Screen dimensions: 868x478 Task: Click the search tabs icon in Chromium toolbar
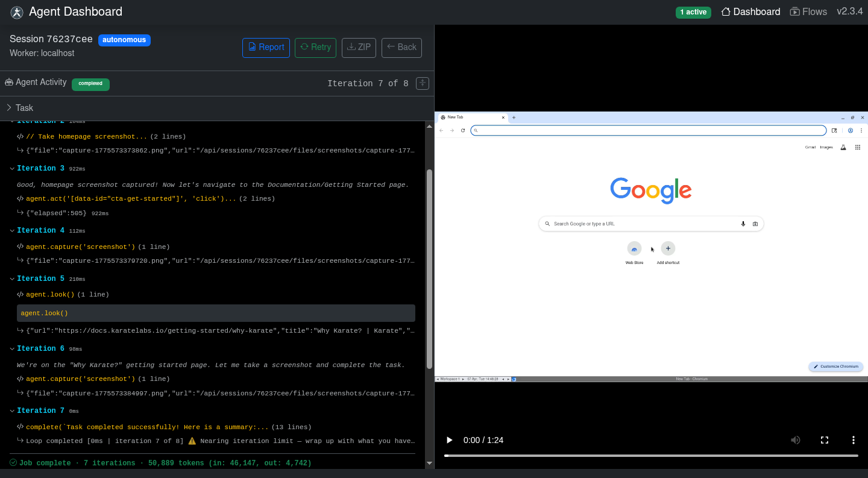[x=834, y=131]
